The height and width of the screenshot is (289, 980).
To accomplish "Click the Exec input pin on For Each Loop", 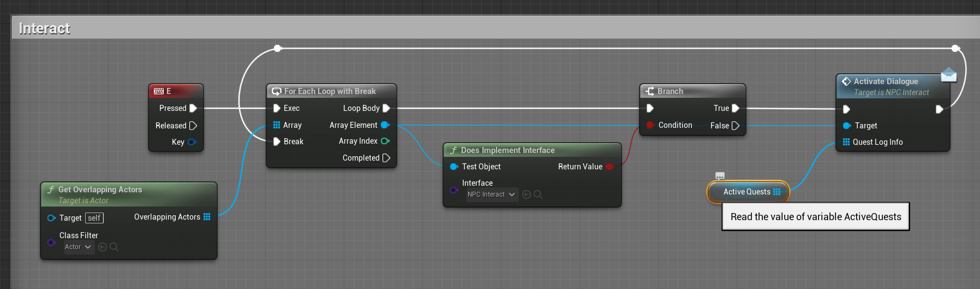I will click(x=277, y=108).
